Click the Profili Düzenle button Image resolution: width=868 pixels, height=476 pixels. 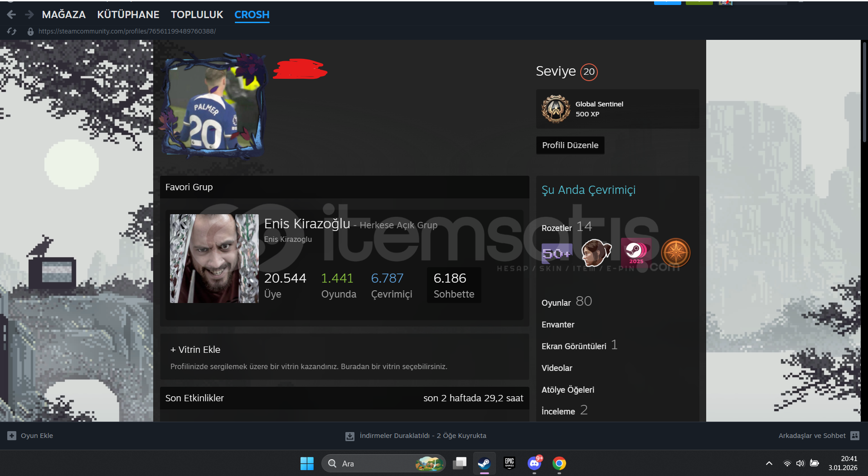point(570,145)
